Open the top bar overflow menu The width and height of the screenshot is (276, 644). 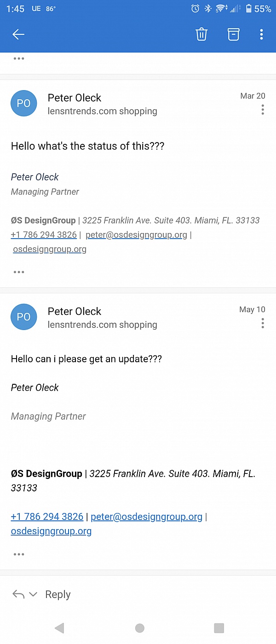pyautogui.click(x=261, y=34)
